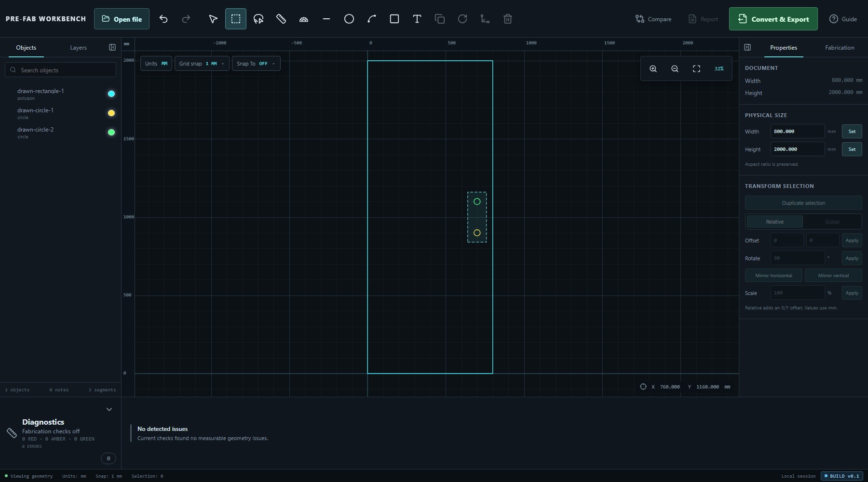The height and width of the screenshot is (482, 868).
Task: Click the Redo arrow icon
Action: click(x=186, y=19)
